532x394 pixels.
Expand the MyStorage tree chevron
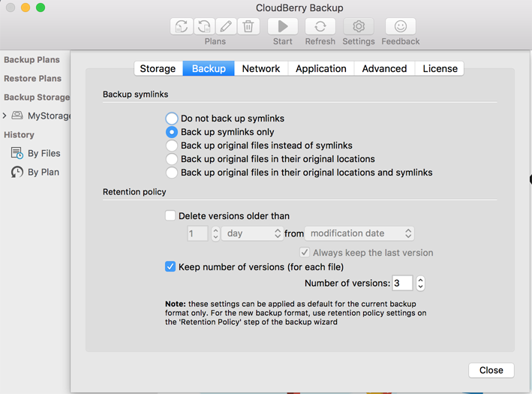[x=5, y=116]
